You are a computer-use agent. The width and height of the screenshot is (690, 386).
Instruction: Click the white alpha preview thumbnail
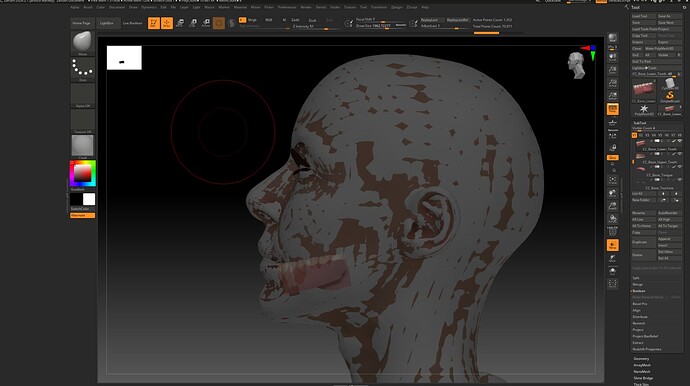point(124,58)
